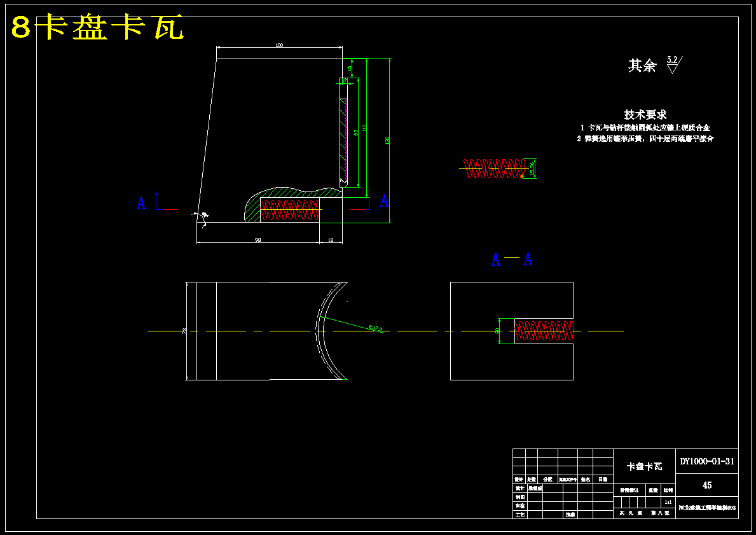Click the green '130' height dimension
The height and width of the screenshot is (535, 756).
(387, 141)
